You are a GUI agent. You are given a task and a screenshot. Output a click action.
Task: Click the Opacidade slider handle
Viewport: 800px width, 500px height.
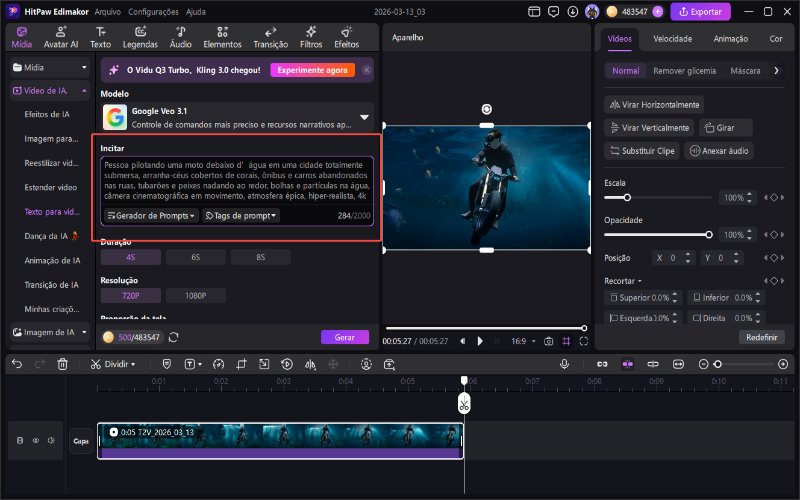pyautogui.click(x=709, y=234)
